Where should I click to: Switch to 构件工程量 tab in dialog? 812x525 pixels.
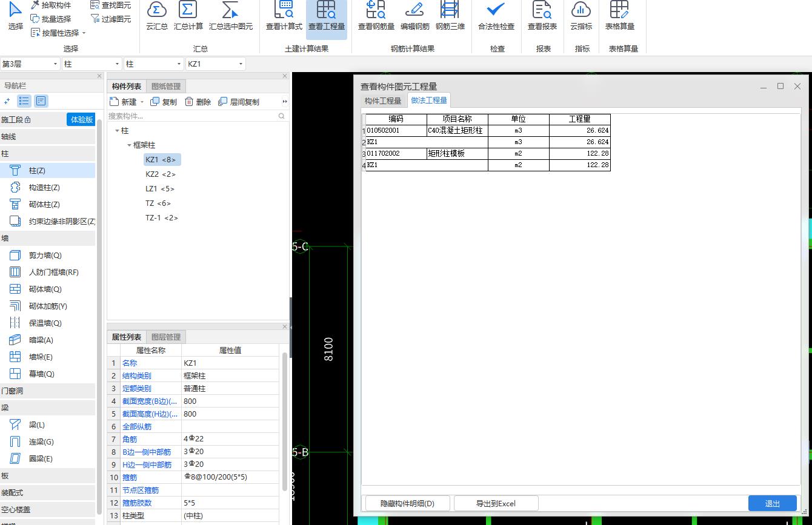(383, 101)
